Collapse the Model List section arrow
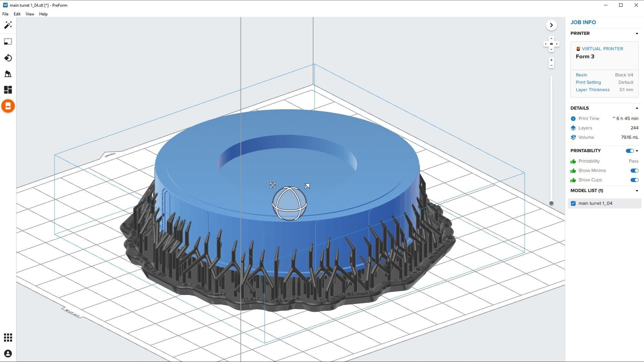644x362 pixels. click(637, 191)
